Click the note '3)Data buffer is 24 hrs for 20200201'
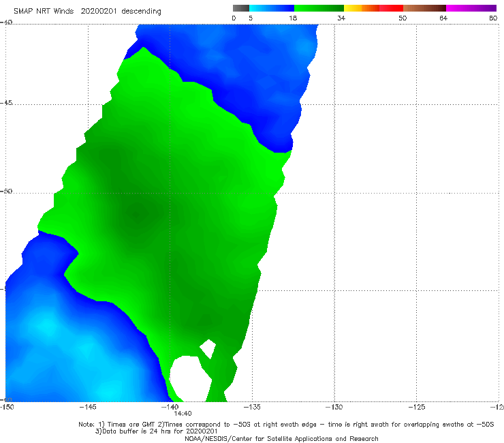 click(157, 431)
